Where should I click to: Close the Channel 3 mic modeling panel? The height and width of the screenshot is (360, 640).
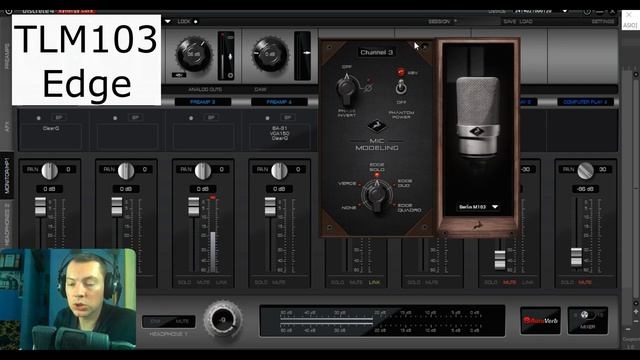(x=424, y=47)
